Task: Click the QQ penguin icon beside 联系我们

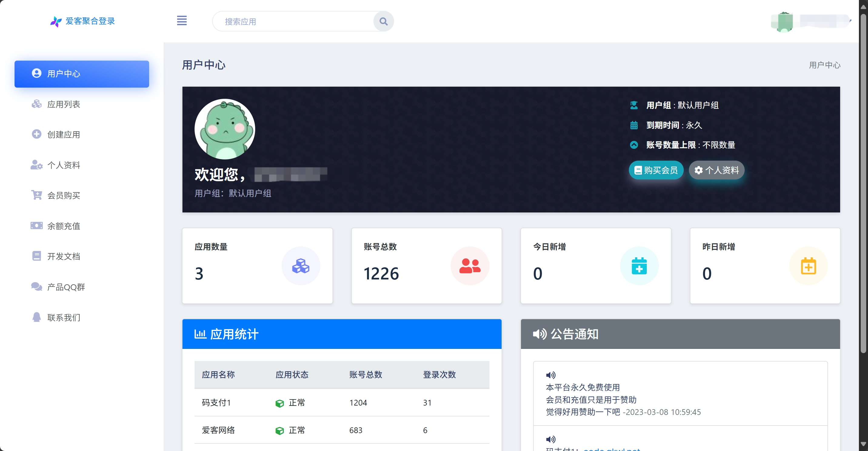Action: pos(36,317)
